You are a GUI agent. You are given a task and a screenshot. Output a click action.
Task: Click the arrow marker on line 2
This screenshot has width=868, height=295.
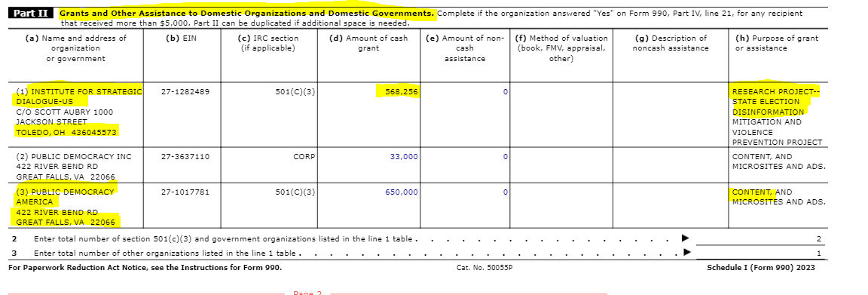685,238
